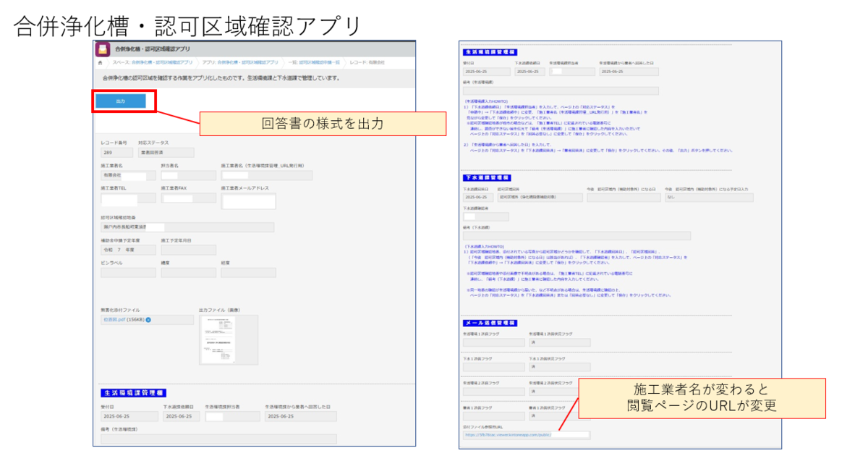Click 施工業者名 (生活環境課管理_URL発行用) field
Image resolution: width=868 pixels, height=456 pixels.
tap(267, 175)
